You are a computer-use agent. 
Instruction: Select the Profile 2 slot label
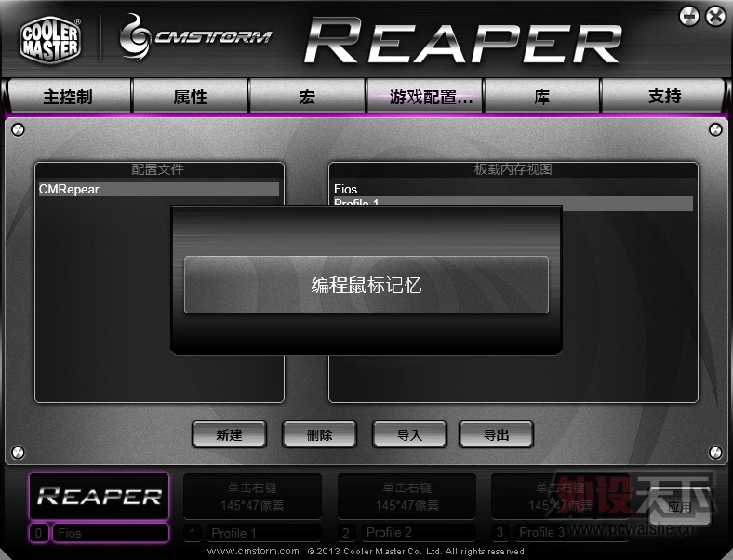(419, 532)
